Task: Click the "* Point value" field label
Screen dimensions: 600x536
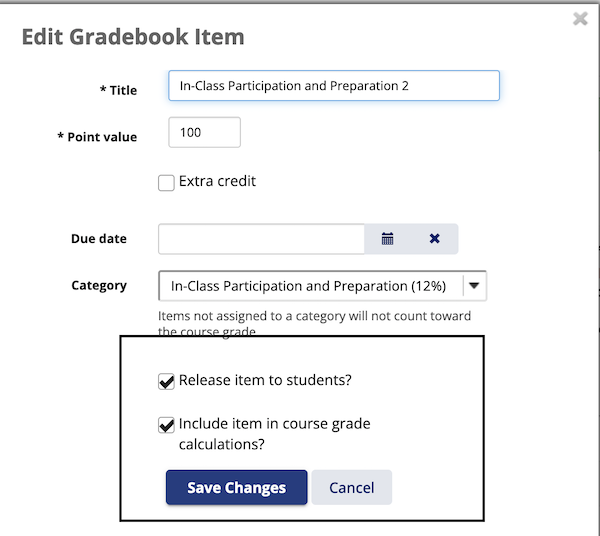Action: [x=98, y=137]
